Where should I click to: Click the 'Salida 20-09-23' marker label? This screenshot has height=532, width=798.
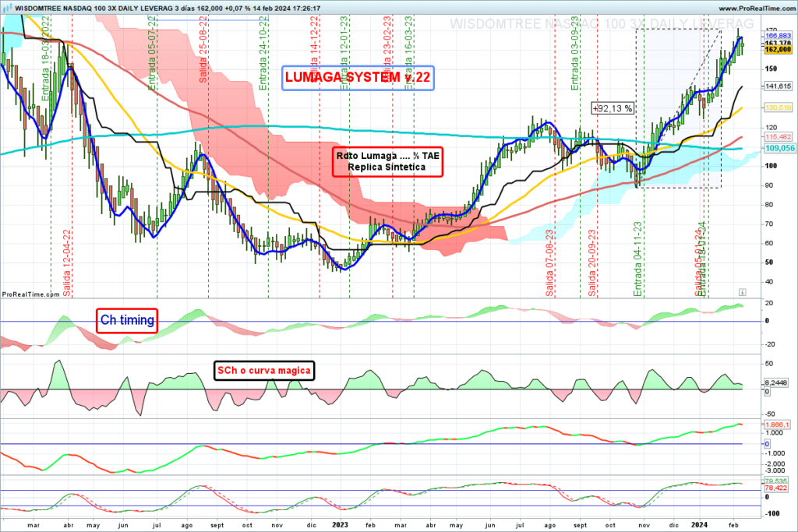pyautogui.click(x=592, y=263)
